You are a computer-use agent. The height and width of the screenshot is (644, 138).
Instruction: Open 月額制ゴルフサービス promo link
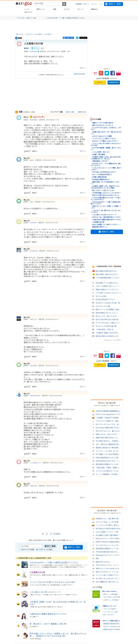(109, 606)
